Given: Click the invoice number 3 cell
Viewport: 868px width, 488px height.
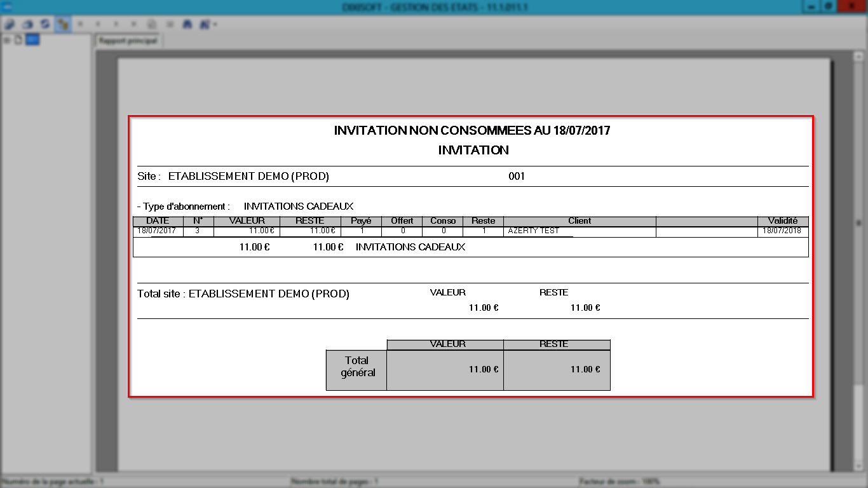Looking at the screenshot, I should (x=198, y=231).
